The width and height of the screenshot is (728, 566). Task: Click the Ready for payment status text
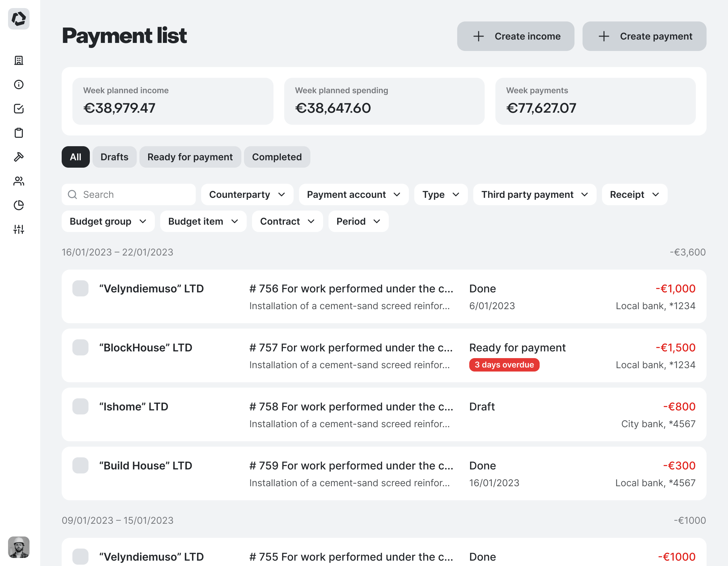coord(518,348)
